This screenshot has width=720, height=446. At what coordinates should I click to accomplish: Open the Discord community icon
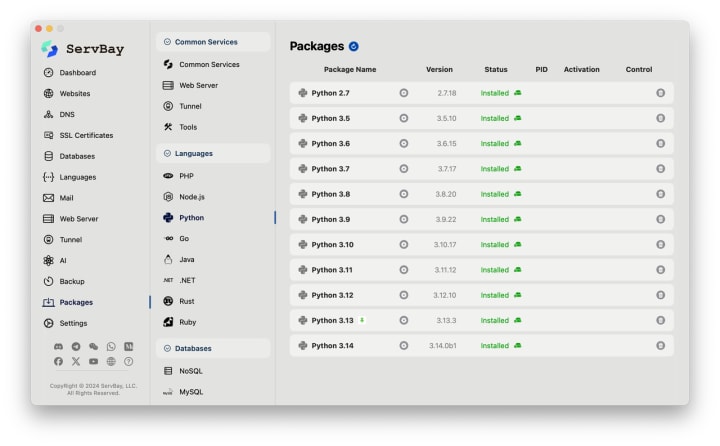58,347
